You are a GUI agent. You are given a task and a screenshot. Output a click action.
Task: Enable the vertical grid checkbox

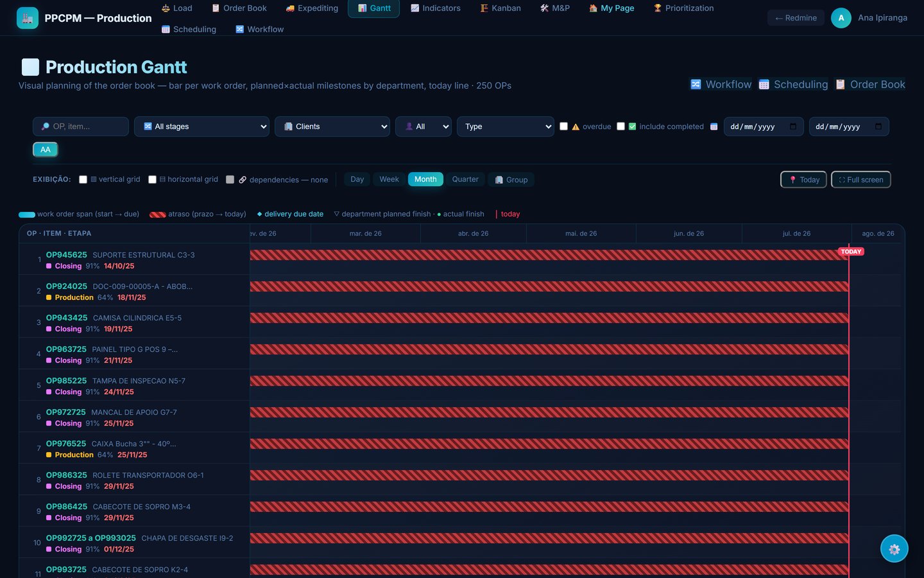(x=83, y=180)
